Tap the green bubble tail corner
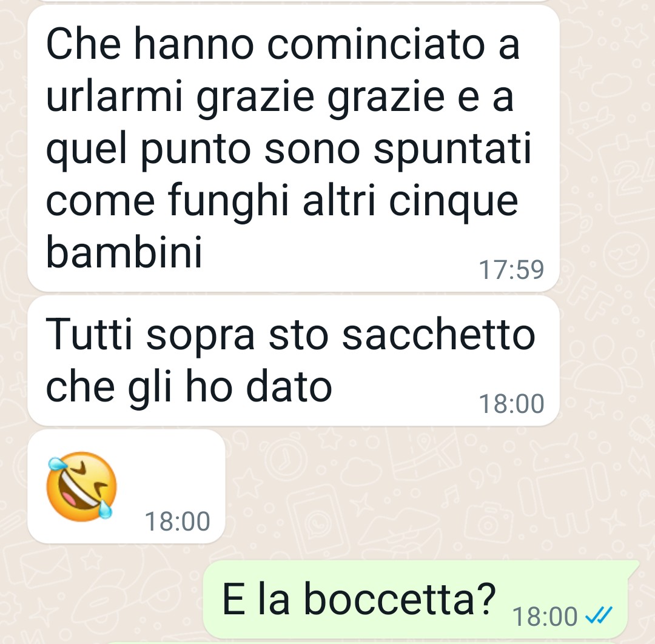 (x=633, y=565)
